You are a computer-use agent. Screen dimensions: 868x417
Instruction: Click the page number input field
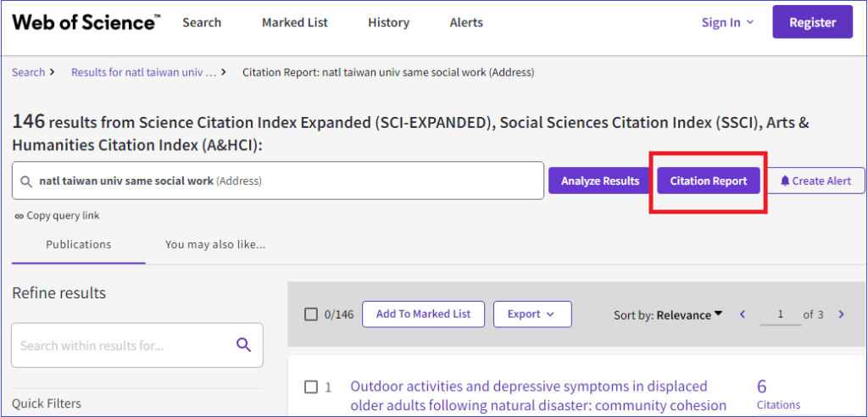tap(781, 314)
